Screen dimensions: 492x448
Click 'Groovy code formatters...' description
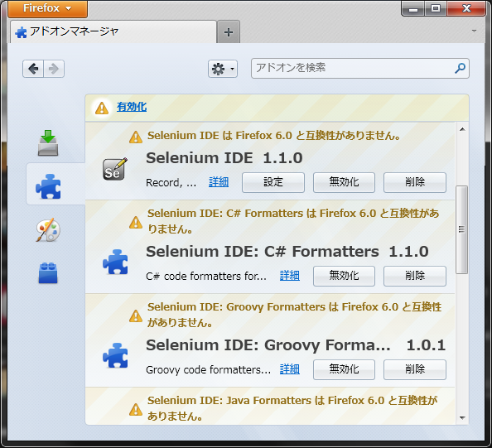tap(209, 369)
